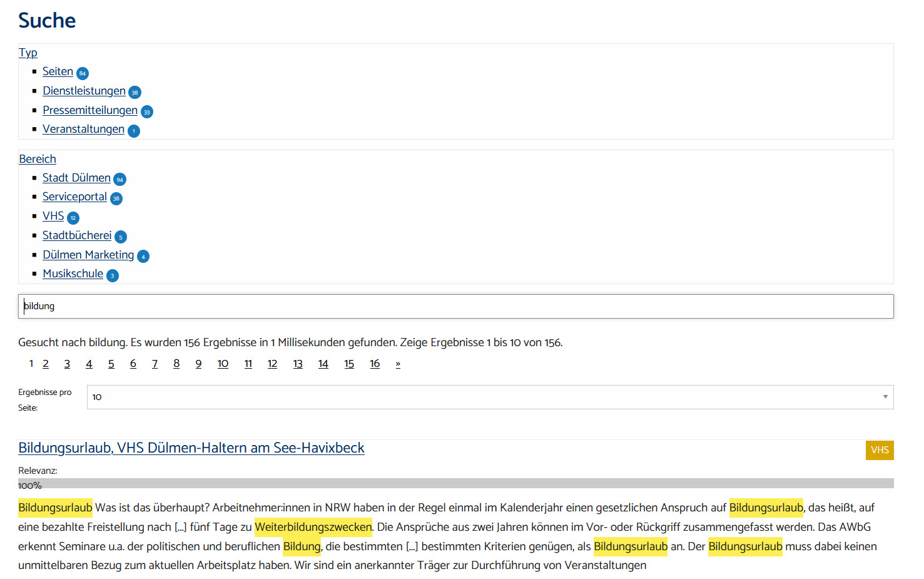Viewport: 924px width, 579px height.
Task: Click the next page double-arrow
Action: (x=398, y=364)
